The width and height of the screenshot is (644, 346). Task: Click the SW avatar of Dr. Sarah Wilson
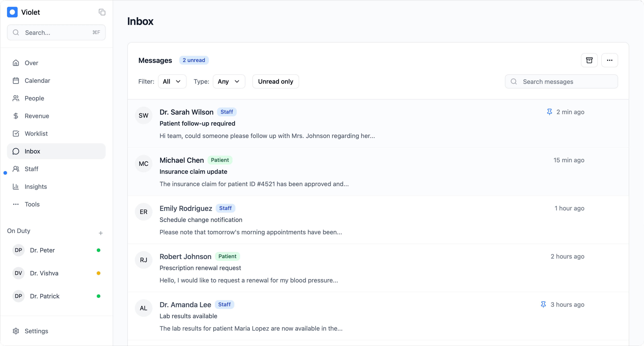coord(144,115)
